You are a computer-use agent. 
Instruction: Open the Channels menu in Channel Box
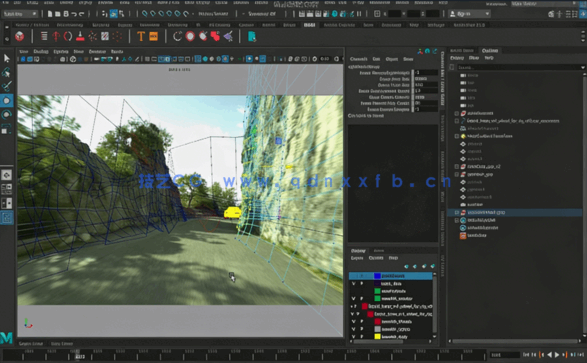[358, 59]
